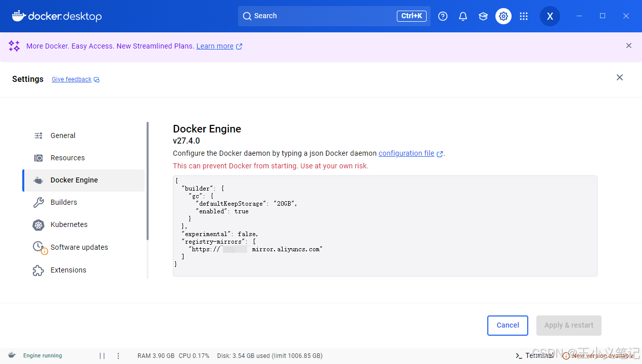Click the Disk usage status entry
642x364 pixels.
[x=269, y=356]
